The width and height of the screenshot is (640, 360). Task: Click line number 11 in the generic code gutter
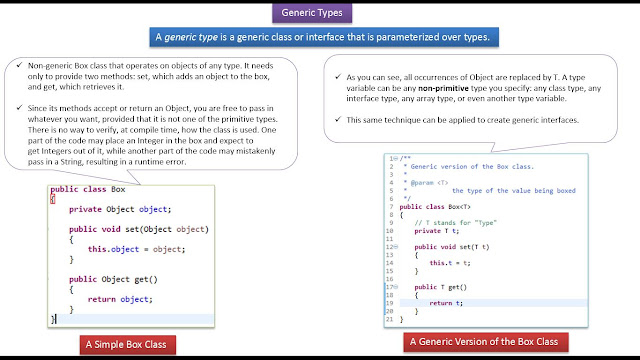(x=389, y=239)
